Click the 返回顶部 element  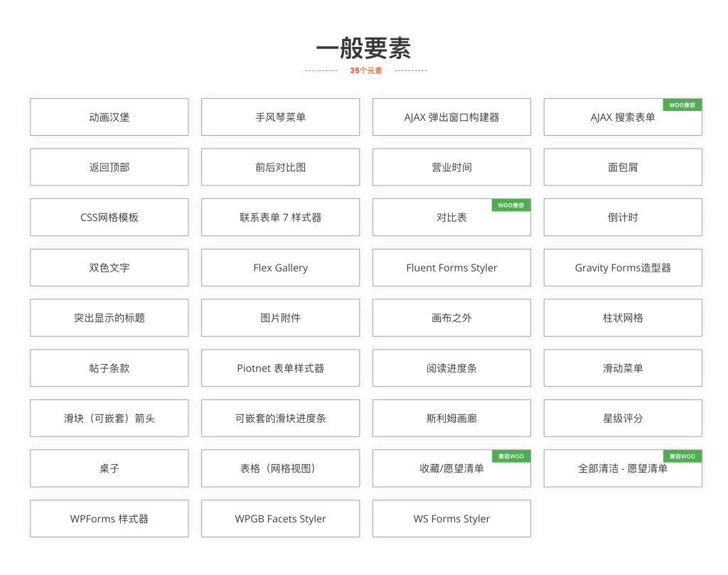pyautogui.click(x=109, y=168)
